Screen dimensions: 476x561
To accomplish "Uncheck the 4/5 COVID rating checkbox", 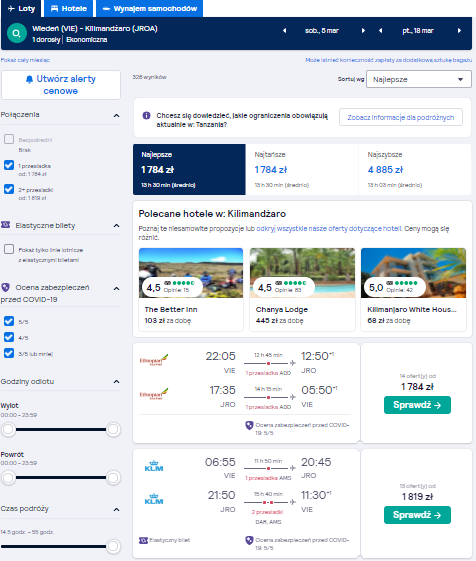I will click(x=9, y=337).
